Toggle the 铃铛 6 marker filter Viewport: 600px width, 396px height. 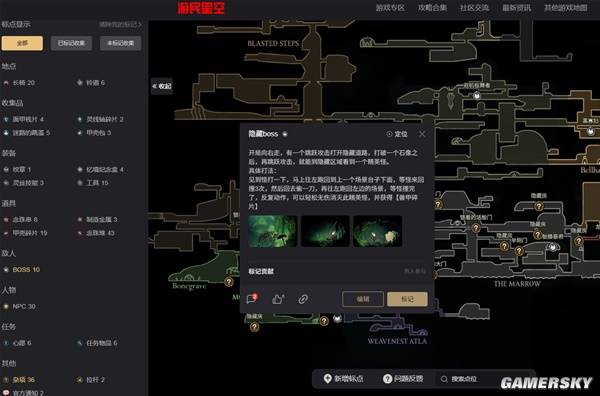click(x=91, y=83)
